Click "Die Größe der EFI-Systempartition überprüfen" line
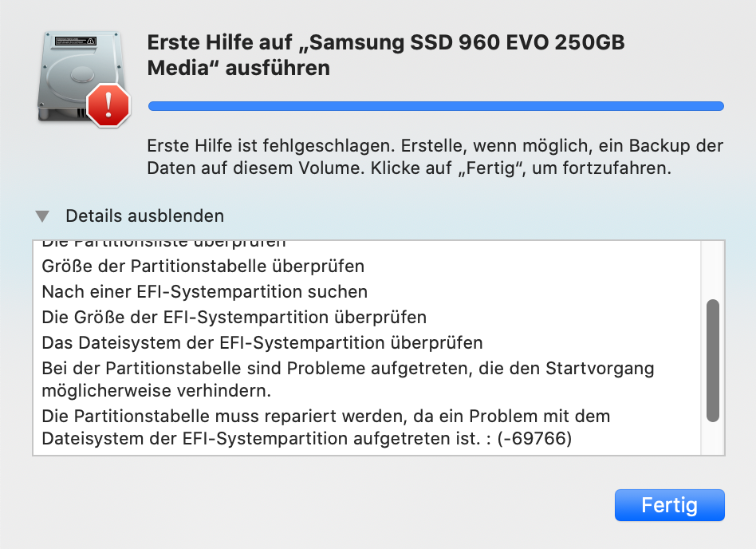 coord(234,318)
